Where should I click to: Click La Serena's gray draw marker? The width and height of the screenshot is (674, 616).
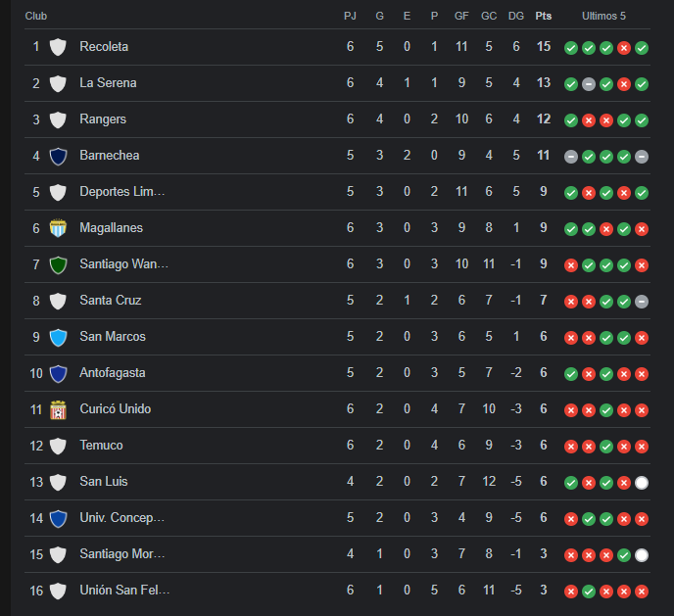[589, 84]
